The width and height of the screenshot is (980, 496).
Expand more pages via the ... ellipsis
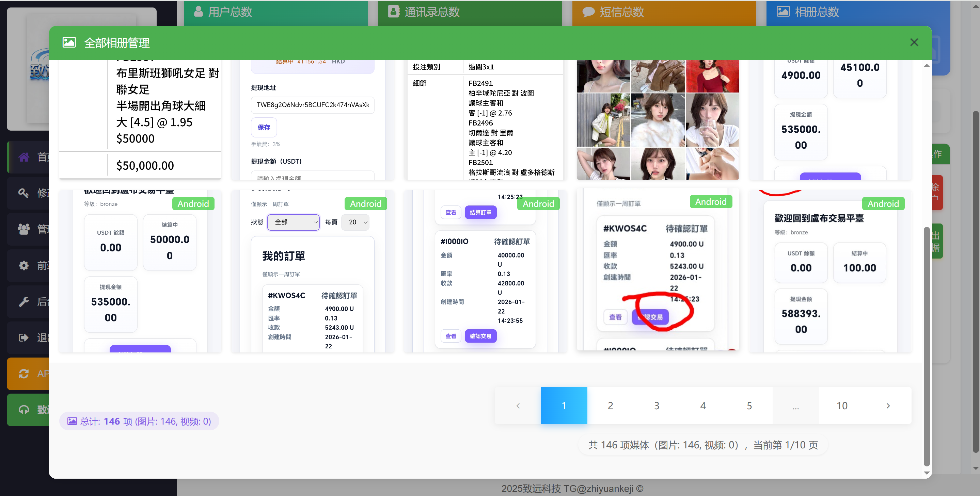coord(795,406)
